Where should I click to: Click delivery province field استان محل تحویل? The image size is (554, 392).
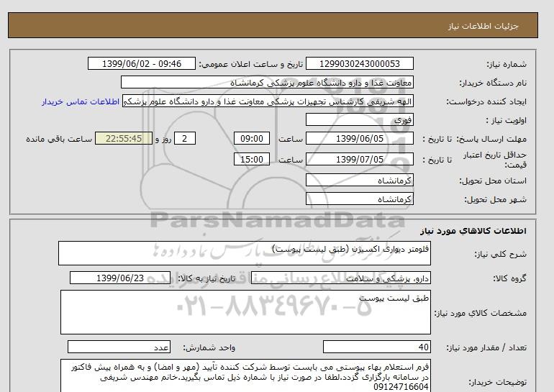coord(359,181)
